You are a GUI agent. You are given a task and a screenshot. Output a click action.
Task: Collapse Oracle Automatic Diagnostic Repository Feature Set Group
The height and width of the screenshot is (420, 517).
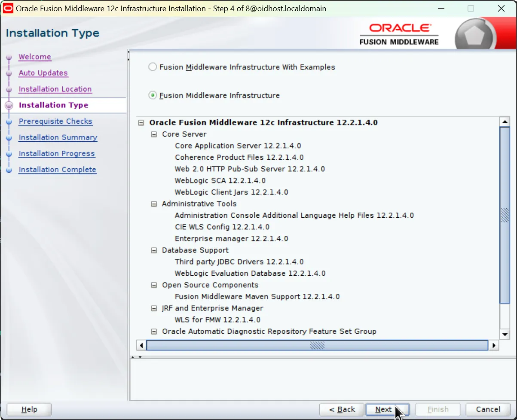[154, 332]
